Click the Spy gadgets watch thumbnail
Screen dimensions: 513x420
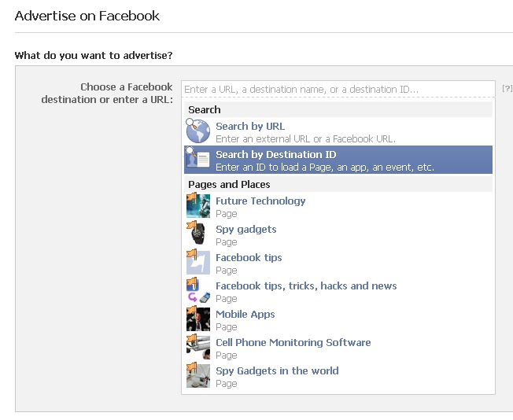pyautogui.click(x=198, y=234)
